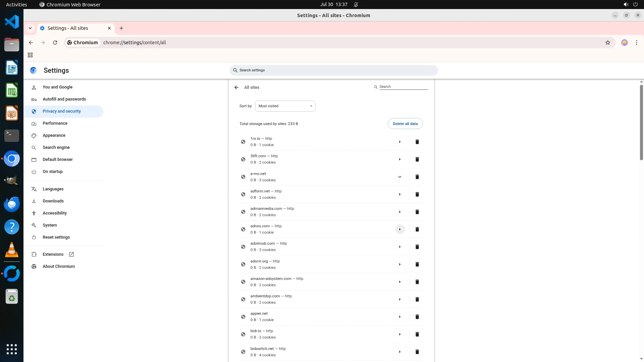The image size is (644, 362).
Task: Focus the Search settings field
Action: click(x=334, y=70)
